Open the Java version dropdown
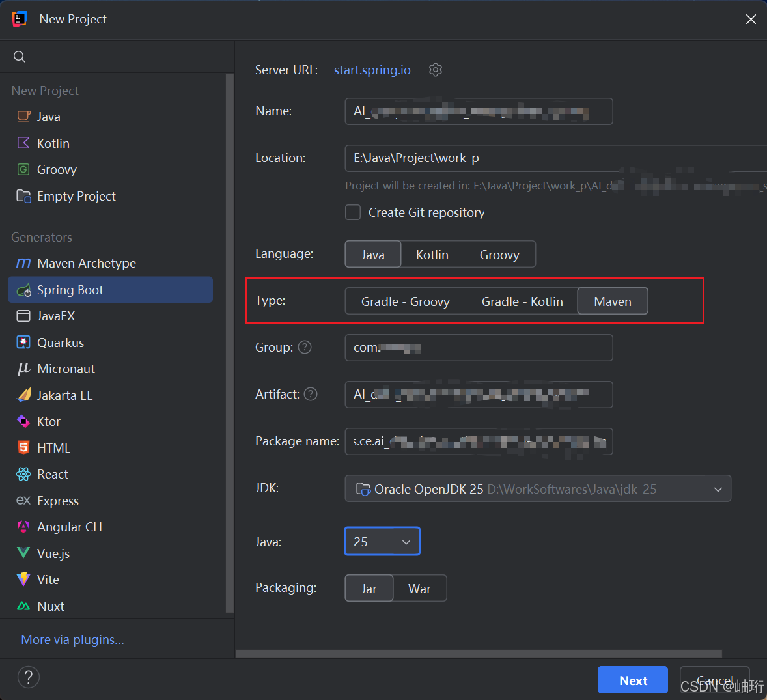Viewport: 767px width, 700px height. 382,542
